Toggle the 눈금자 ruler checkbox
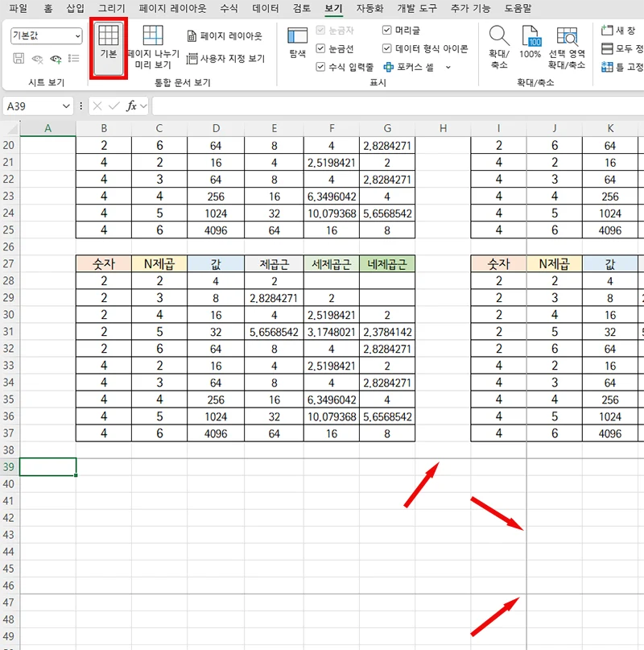Screen dimensions: 644x650 point(320,30)
